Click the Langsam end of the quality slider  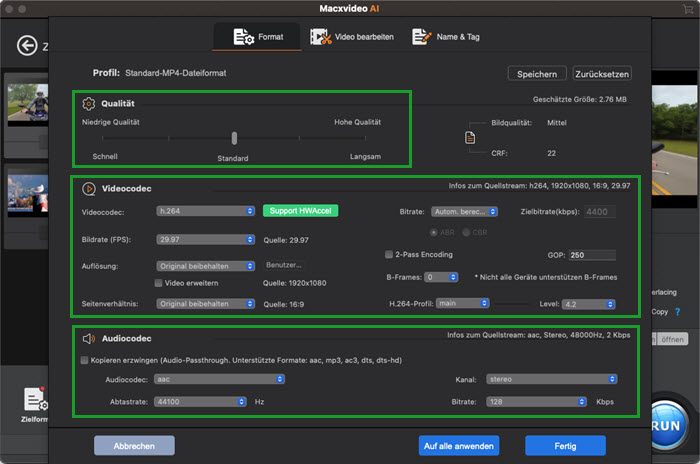(x=365, y=138)
